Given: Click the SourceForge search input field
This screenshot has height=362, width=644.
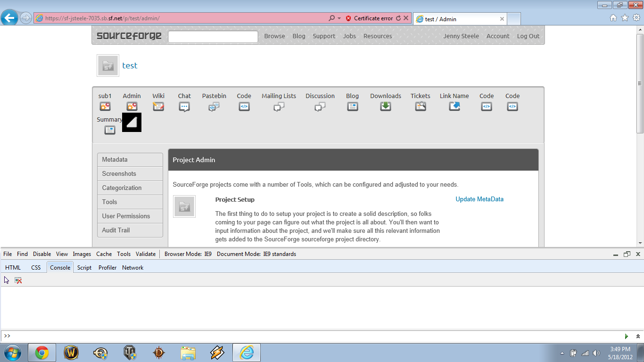Looking at the screenshot, I should pos(213,36).
